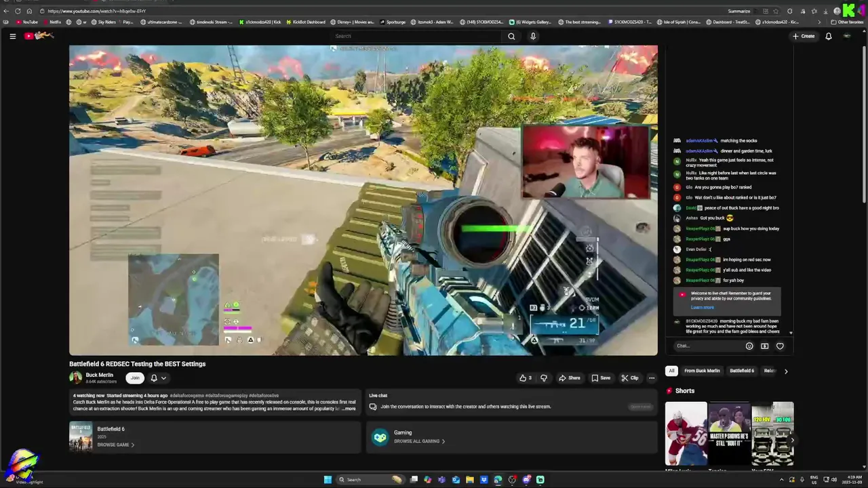Viewport: 868px width, 488px height.
Task: Open the YouTube hamburger guide menu
Action: (x=12, y=36)
